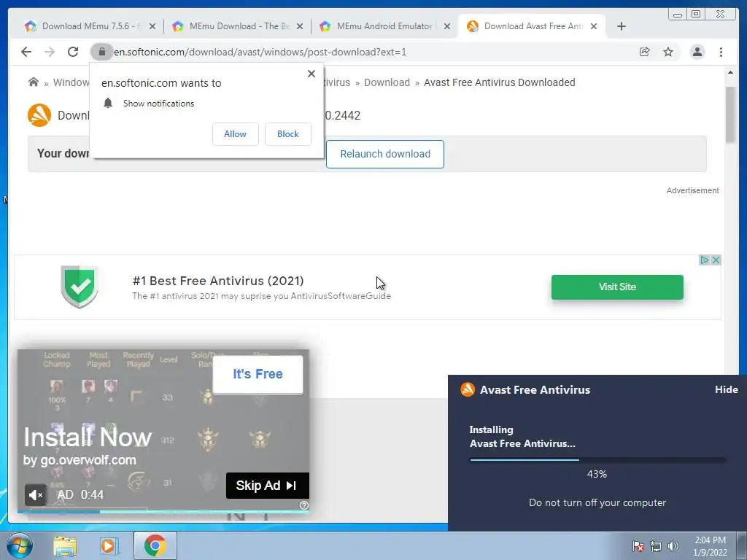Close the Download MEmu 7.5.6 tab
This screenshot has width=747, height=560.
point(152,26)
